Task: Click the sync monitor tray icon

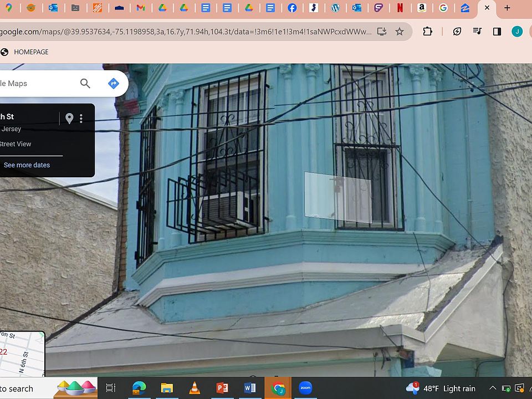Action: click(x=519, y=388)
